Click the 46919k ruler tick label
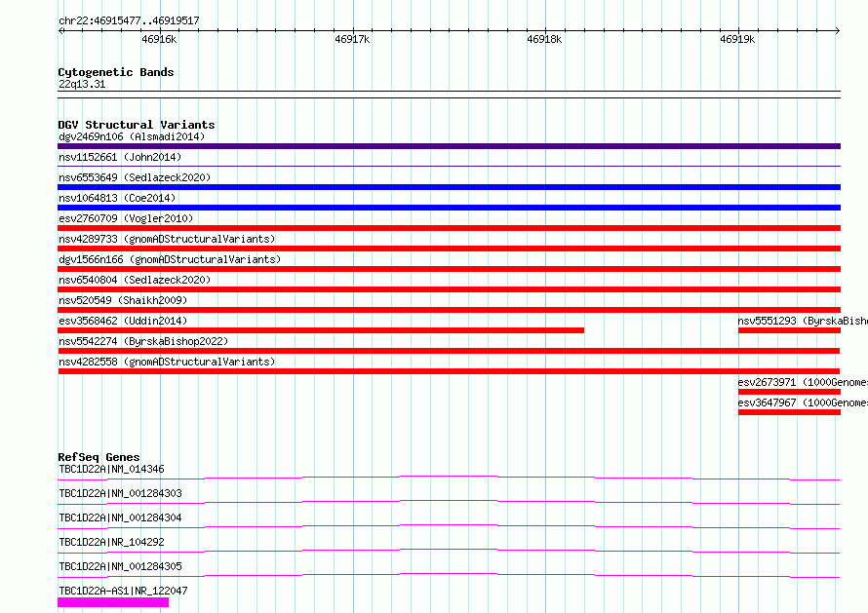Screen dimensions: 868x613 pyautogui.click(x=737, y=39)
